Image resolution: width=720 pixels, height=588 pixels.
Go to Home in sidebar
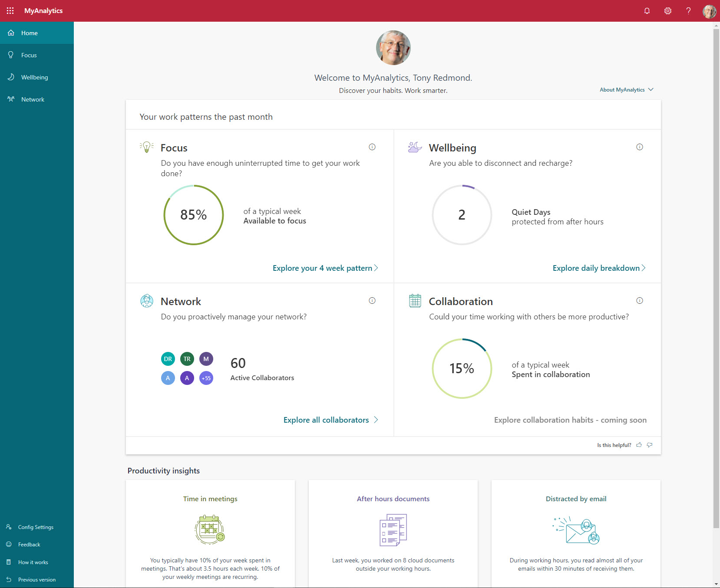[x=37, y=33]
